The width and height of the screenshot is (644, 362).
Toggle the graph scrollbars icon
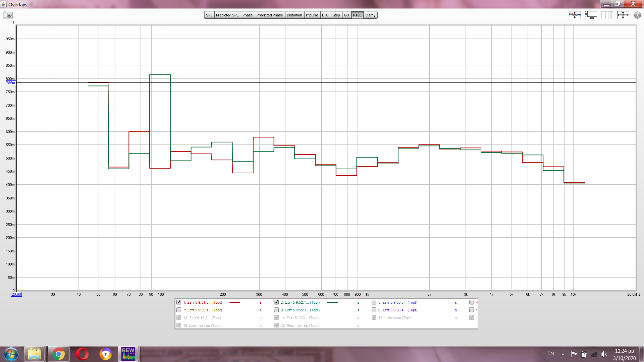[x=591, y=15]
